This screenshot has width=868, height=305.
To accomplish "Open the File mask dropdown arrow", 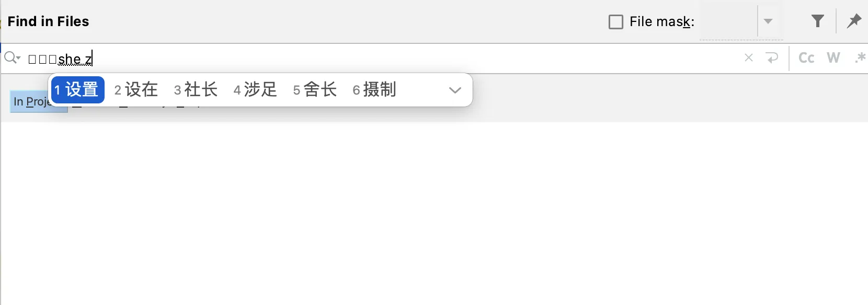I will pos(768,21).
